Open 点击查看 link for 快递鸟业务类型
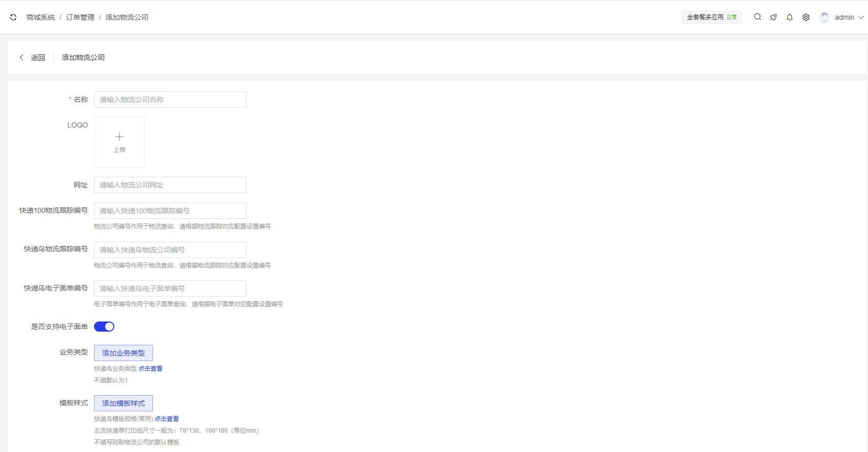The height and width of the screenshot is (452, 868). (x=150, y=369)
